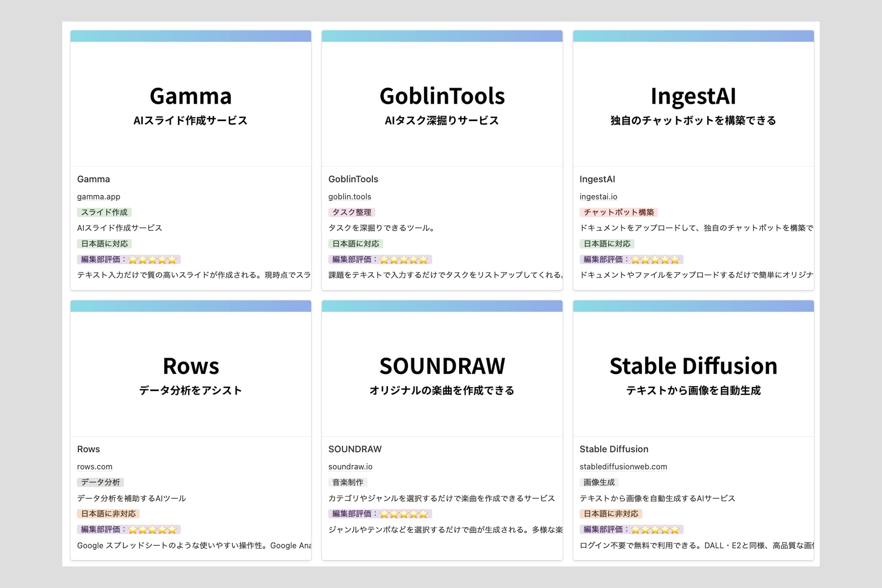
Task: Click Rows review text Google スプレッドシート
Action: tap(194, 545)
